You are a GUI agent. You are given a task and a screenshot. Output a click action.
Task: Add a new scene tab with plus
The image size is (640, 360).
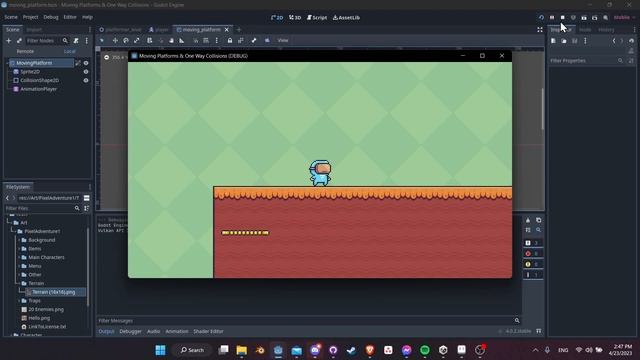239,30
